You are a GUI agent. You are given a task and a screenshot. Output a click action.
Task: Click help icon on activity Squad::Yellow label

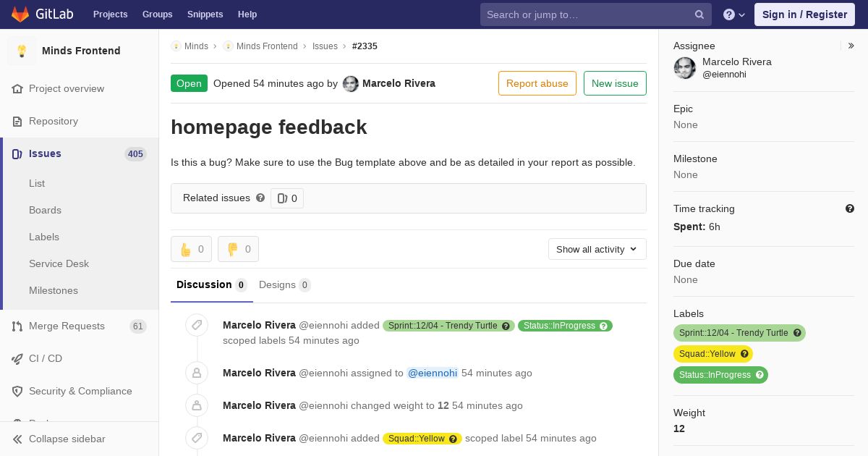point(453,439)
